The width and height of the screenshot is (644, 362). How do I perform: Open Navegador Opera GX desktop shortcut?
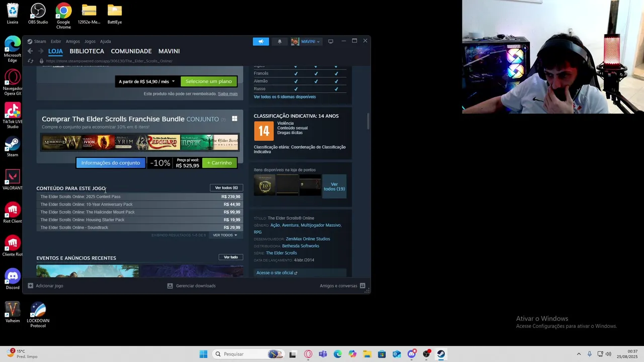point(13,82)
